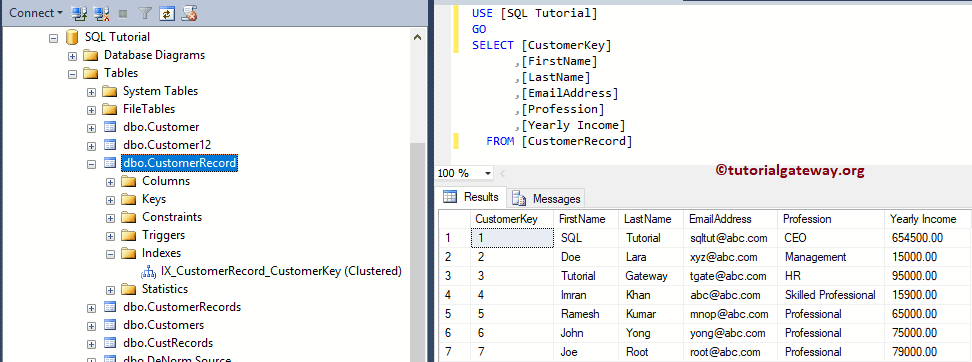Click the scroll up arrow in Object Explorer

pyautogui.click(x=418, y=38)
